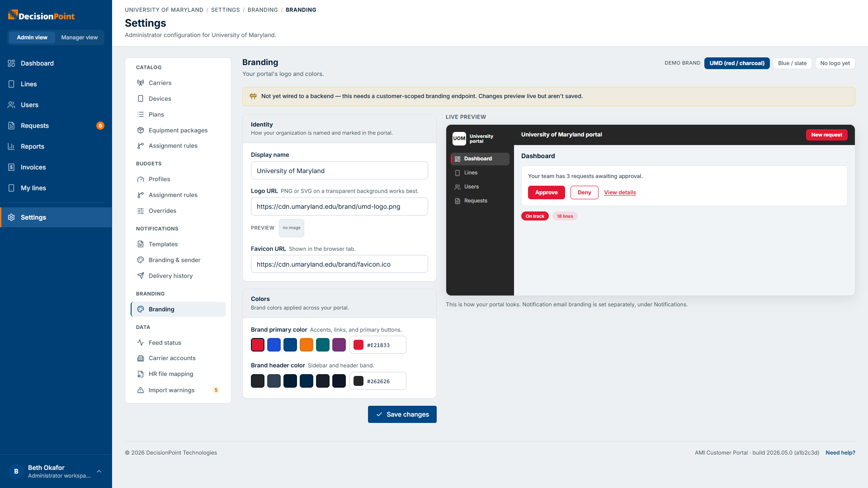Click the SETTINGS breadcrumb
Viewport: 868px width, 488px height.
pyautogui.click(x=226, y=10)
